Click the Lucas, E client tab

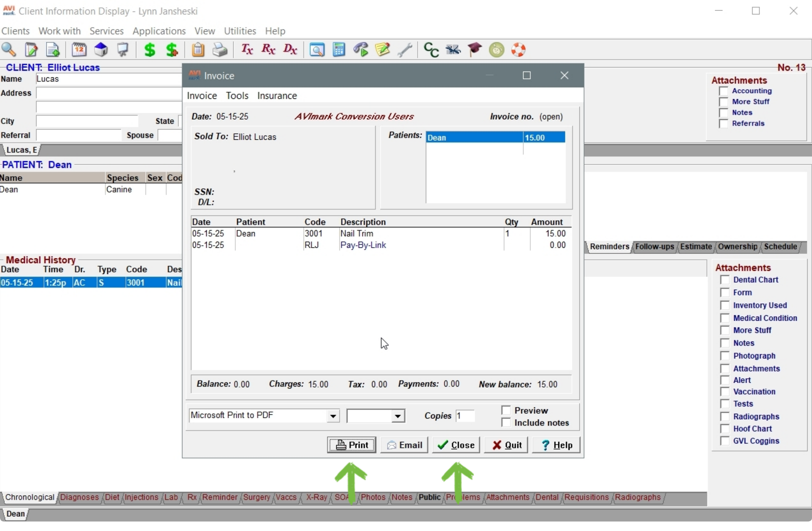21,150
